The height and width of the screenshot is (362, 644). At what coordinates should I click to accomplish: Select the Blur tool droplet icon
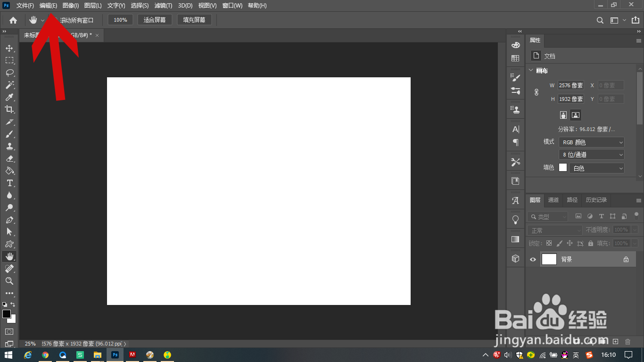(9, 195)
